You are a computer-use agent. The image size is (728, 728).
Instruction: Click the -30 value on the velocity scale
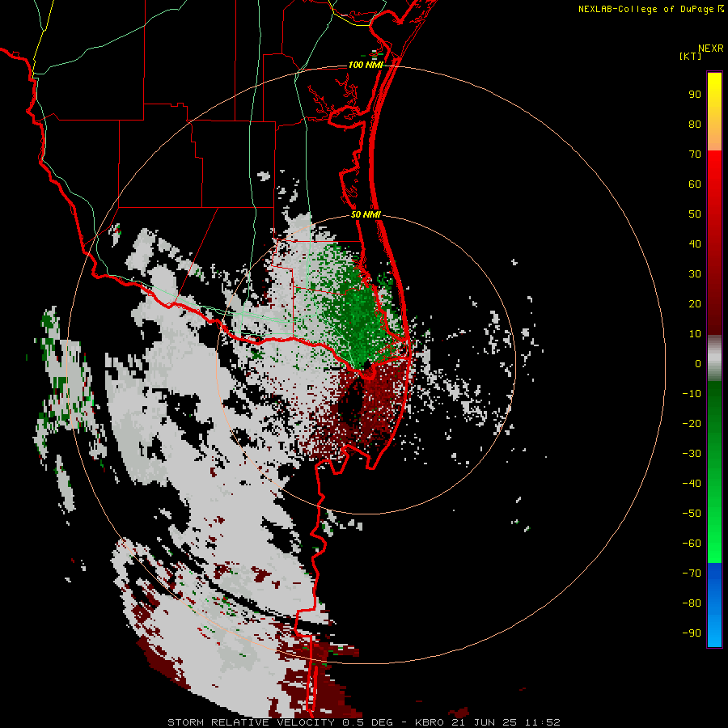pyautogui.click(x=692, y=454)
